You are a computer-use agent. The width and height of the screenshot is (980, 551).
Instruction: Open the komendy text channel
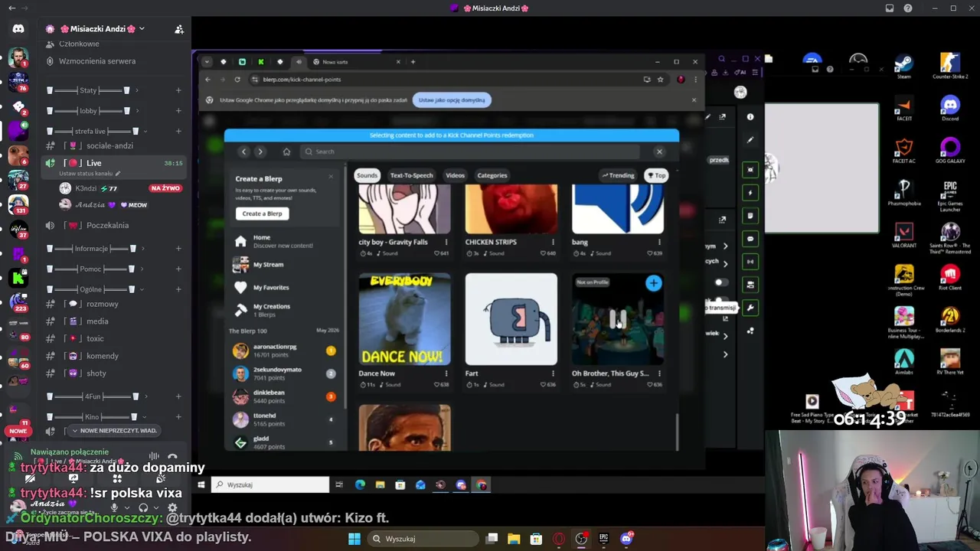[x=115, y=356]
